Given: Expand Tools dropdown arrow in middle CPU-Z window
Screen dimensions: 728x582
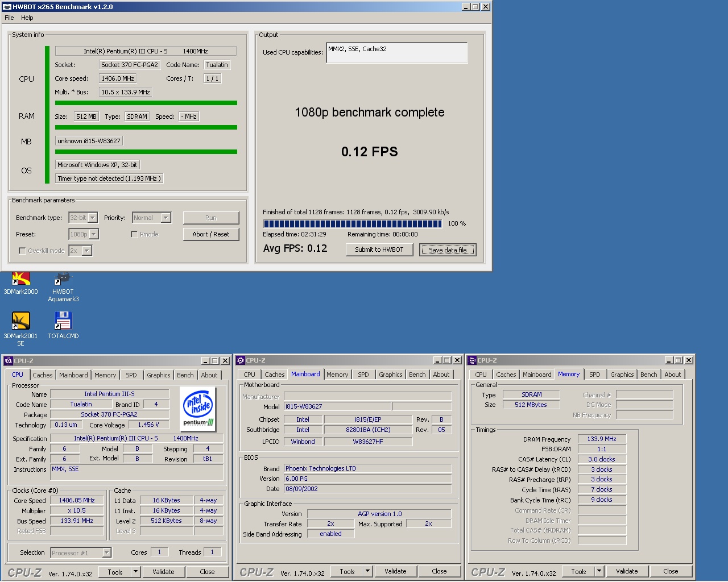Looking at the screenshot, I should [368, 572].
